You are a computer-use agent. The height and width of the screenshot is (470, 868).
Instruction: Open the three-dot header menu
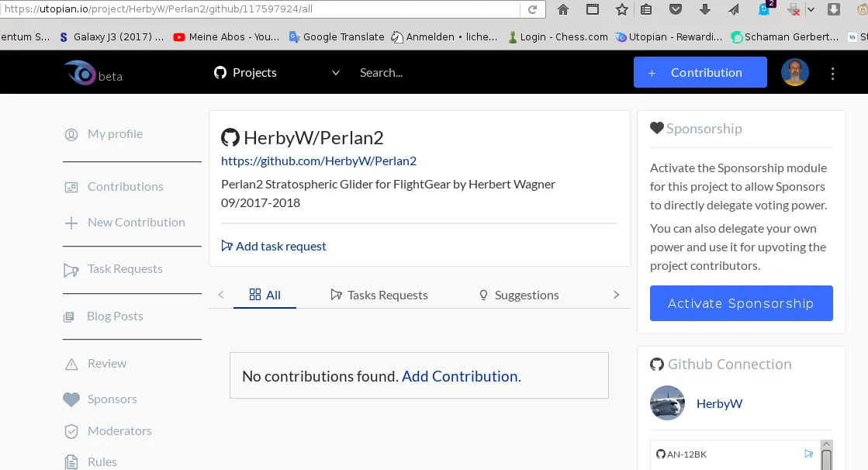832,74
